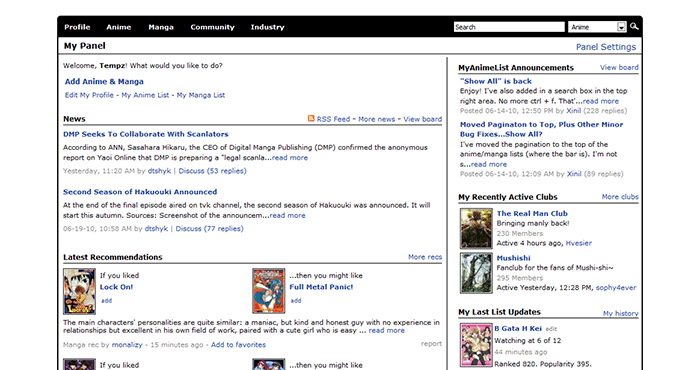Click the RSS Feed link

(333, 119)
